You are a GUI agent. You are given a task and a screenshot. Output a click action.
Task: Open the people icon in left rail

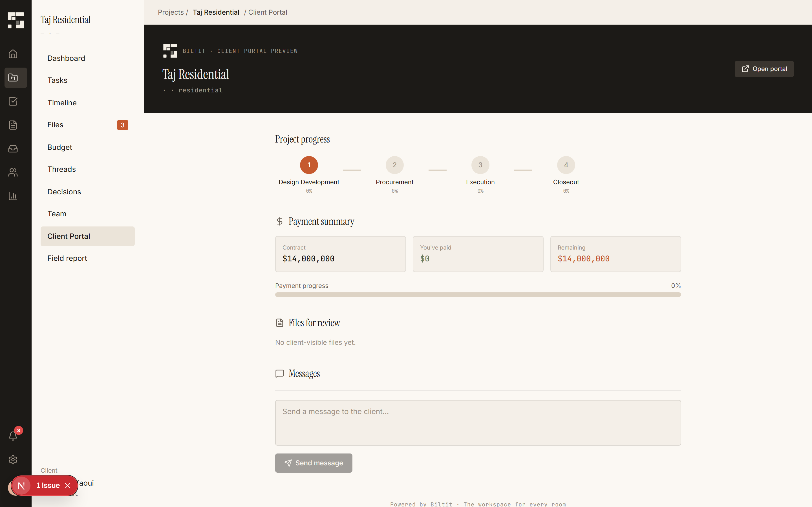coord(13,172)
